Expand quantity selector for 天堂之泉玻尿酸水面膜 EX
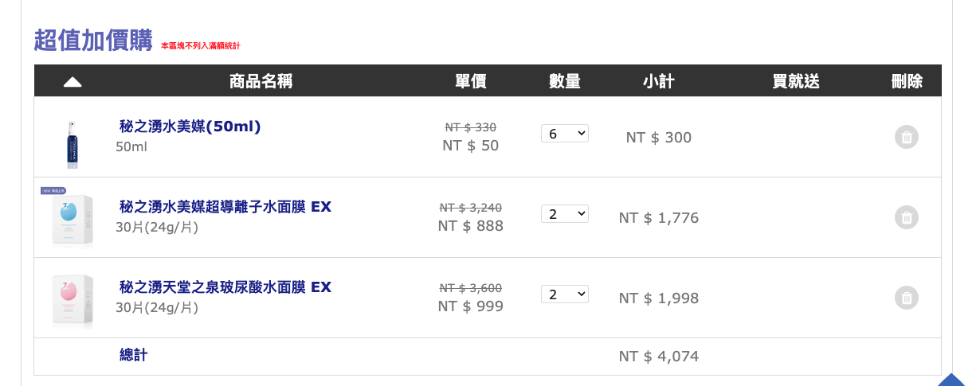This screenshot has height=386, width=980. pyautogui.click(x=564, y=294)
